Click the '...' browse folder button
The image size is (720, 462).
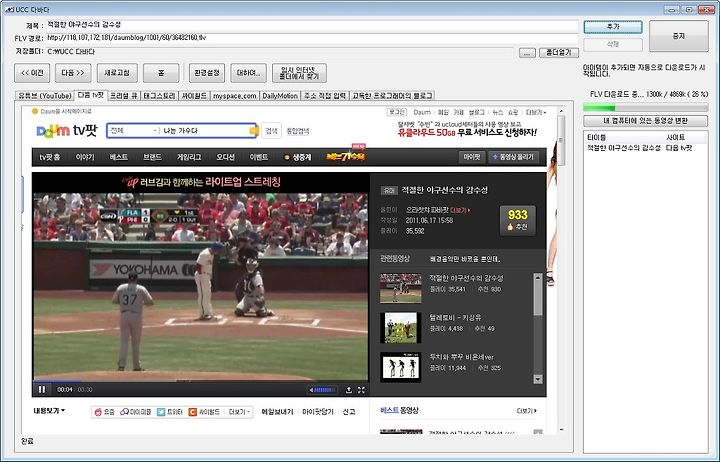tap(527, 53)
